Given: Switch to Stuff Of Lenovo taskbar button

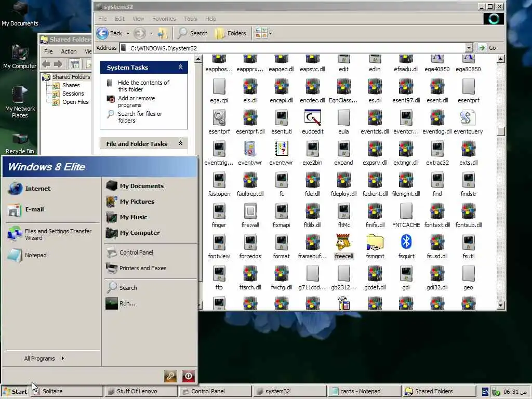Looking at the screenshot, I should [x=140, y=391].
